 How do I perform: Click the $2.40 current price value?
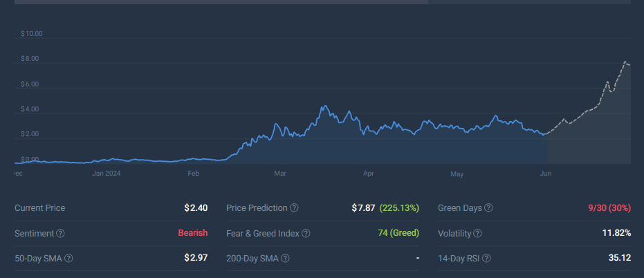[196, 207]
